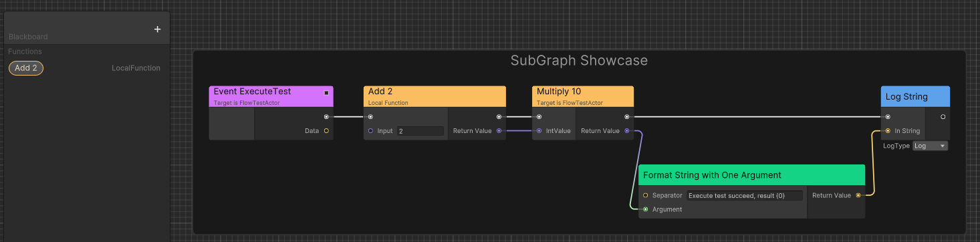The width and height of the screenshot is (980, 242).
Task: Click the Data output port
Action: [x=326, y=131]
